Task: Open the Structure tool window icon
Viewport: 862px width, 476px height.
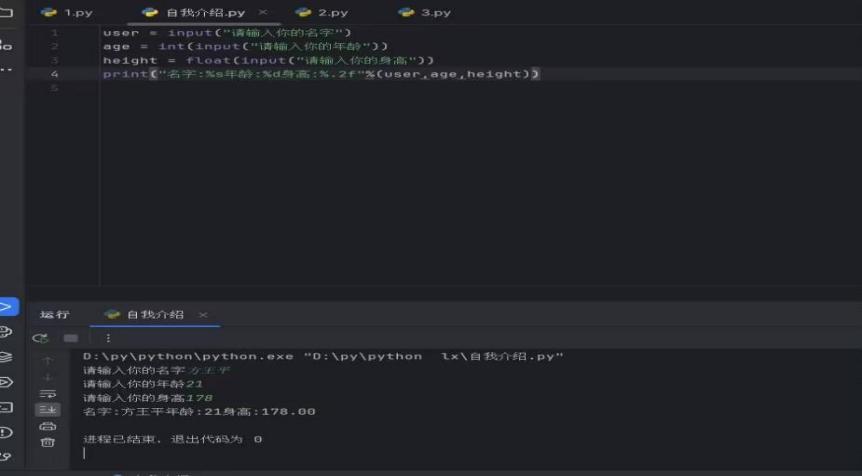Action: click(6, 44)
